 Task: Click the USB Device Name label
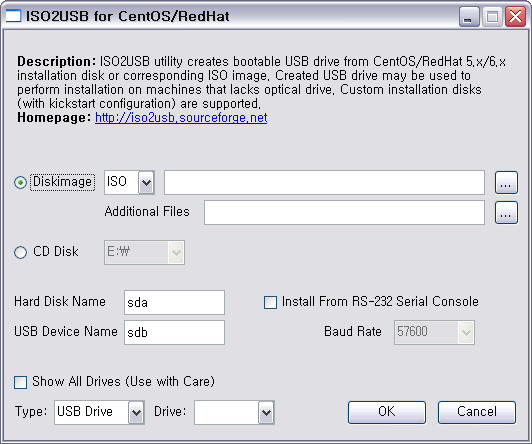pos(65,331)
